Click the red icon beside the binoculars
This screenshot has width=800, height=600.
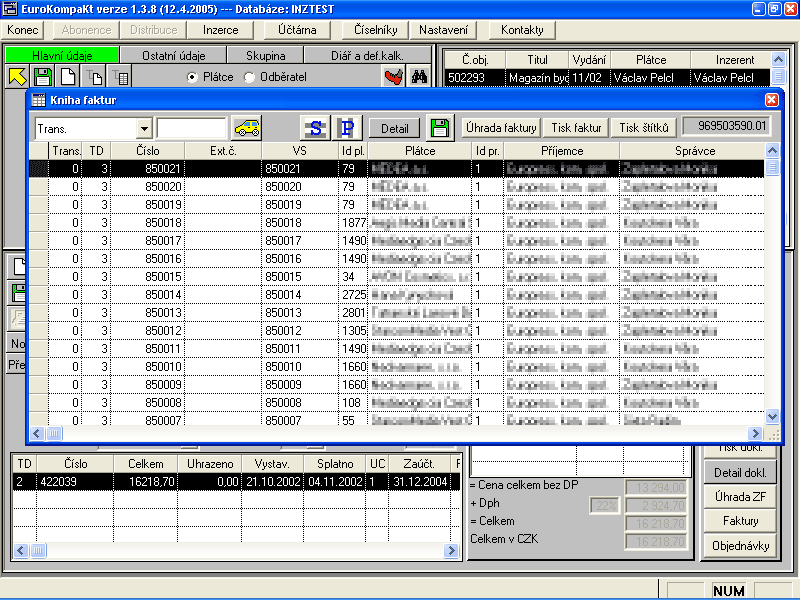pos(394,77)
